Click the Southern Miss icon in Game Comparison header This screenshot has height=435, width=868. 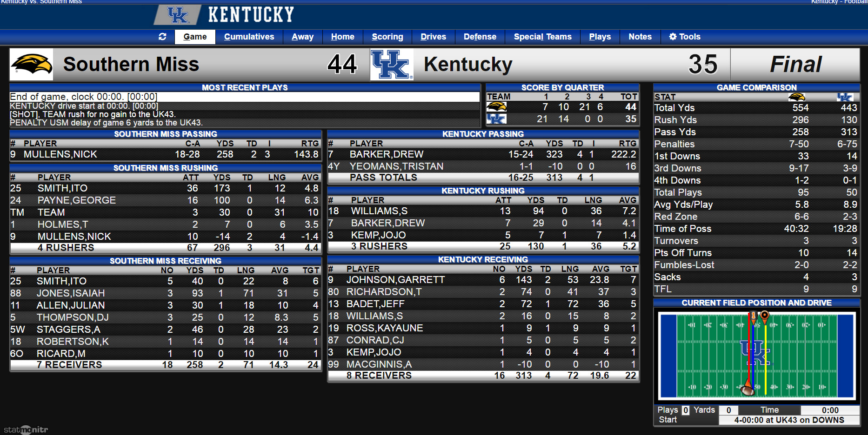[797, 97]
